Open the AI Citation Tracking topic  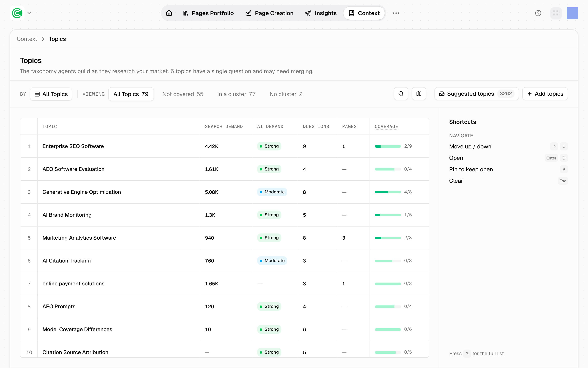pos(67,261)
